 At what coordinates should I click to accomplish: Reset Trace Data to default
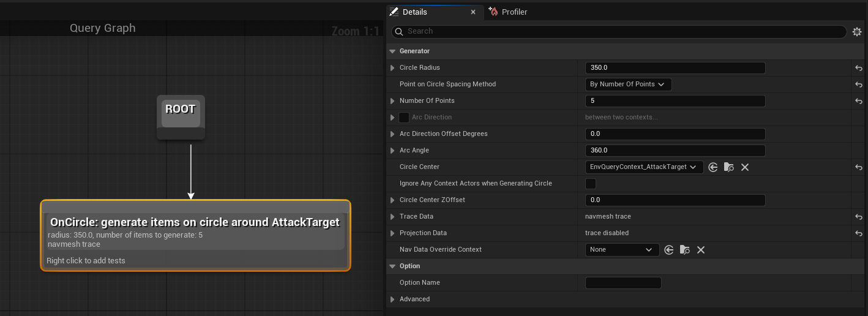[859, 217]
